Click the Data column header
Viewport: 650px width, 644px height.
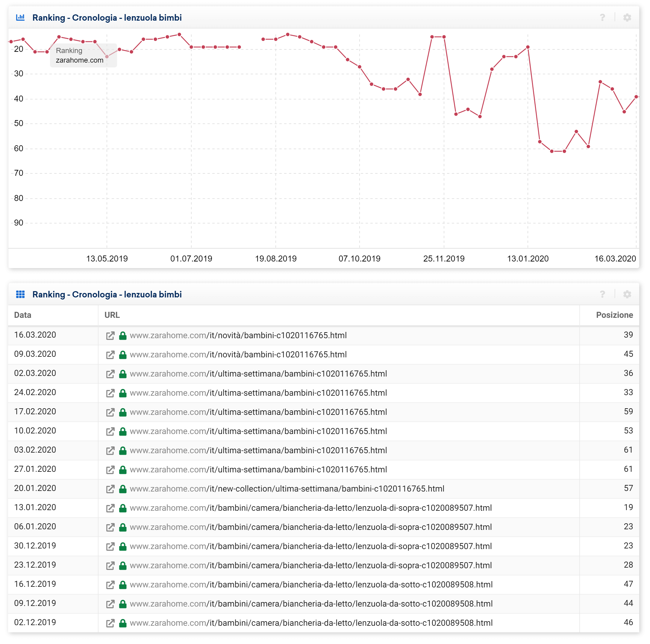click(22, 315)
